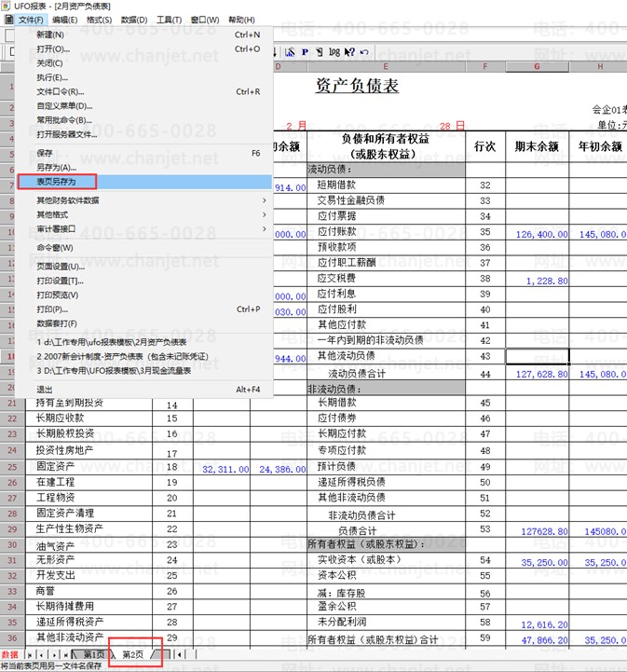Go to next sheet page arrow

(x=54, y=654)
